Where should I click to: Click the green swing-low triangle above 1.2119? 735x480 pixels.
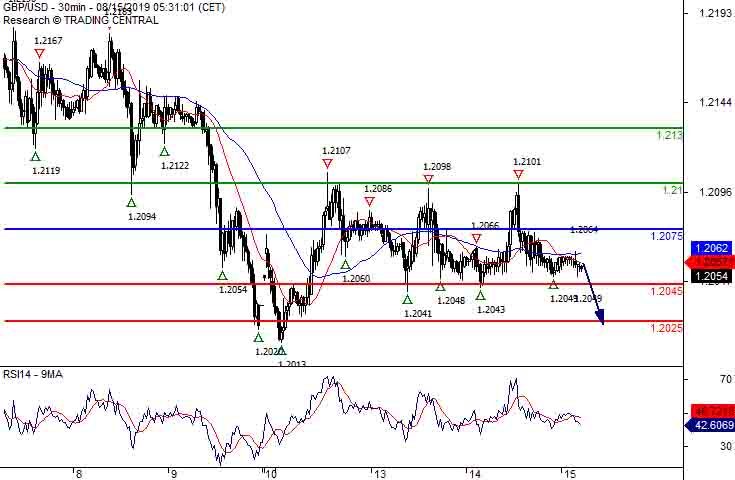pyautogui.click(x=35, y=156)
